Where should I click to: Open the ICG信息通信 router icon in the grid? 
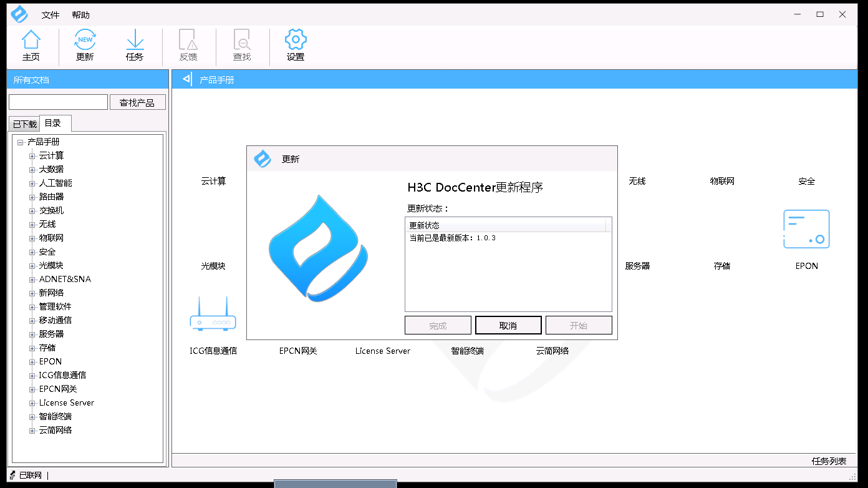pyautogui.click(x=213, y=313)
